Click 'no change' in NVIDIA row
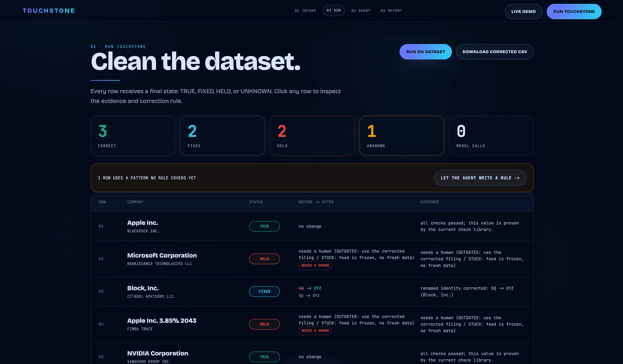This screenshot has height=364, width=623. 310,357
